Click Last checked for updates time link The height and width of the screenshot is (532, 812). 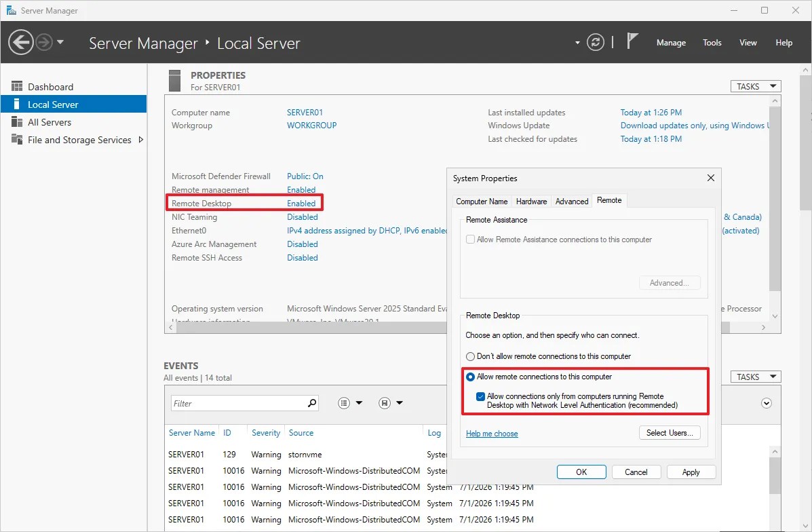coord(651,139)
